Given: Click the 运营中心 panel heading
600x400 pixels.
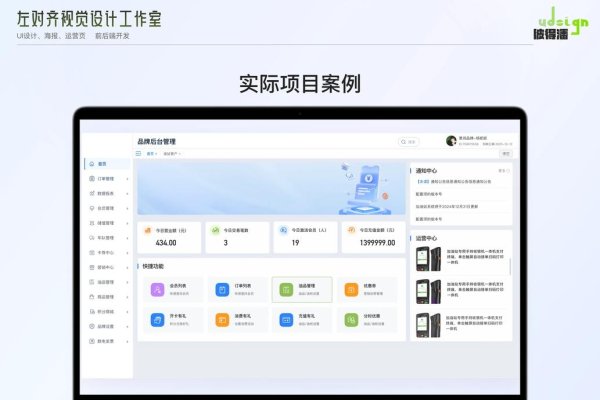Looking at the screenshot, I should 426,238.
